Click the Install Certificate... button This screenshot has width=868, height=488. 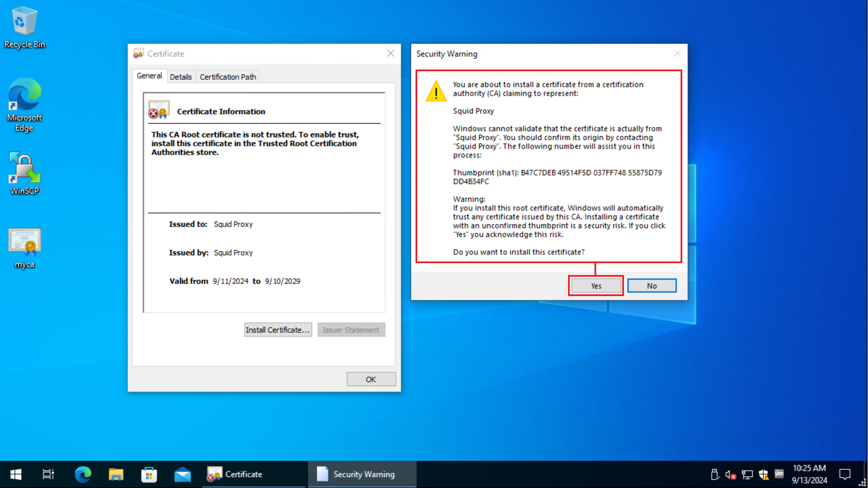278,330
